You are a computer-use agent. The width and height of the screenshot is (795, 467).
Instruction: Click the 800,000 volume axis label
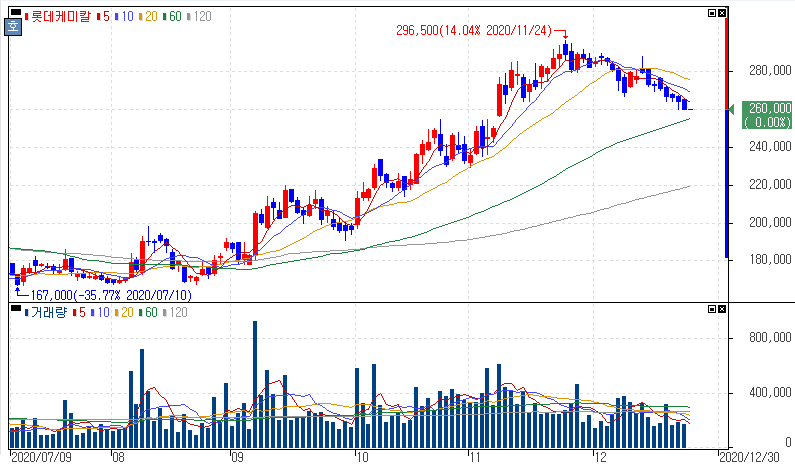click(x=770, y=337)
